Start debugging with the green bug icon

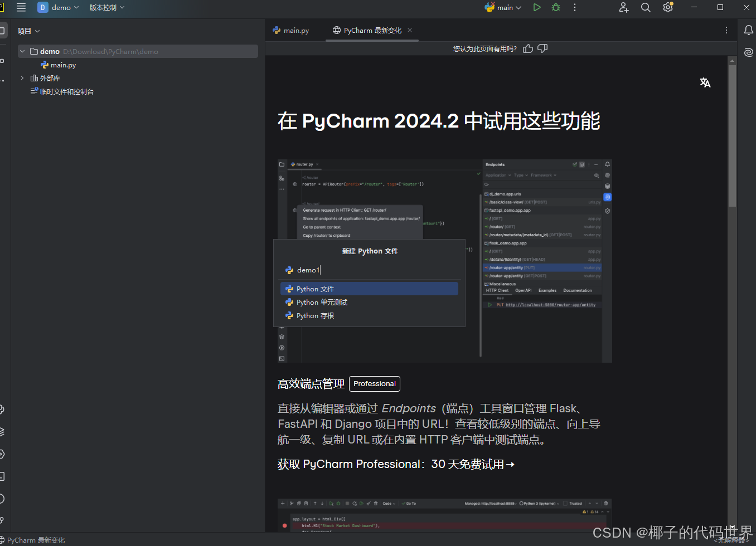556,7
